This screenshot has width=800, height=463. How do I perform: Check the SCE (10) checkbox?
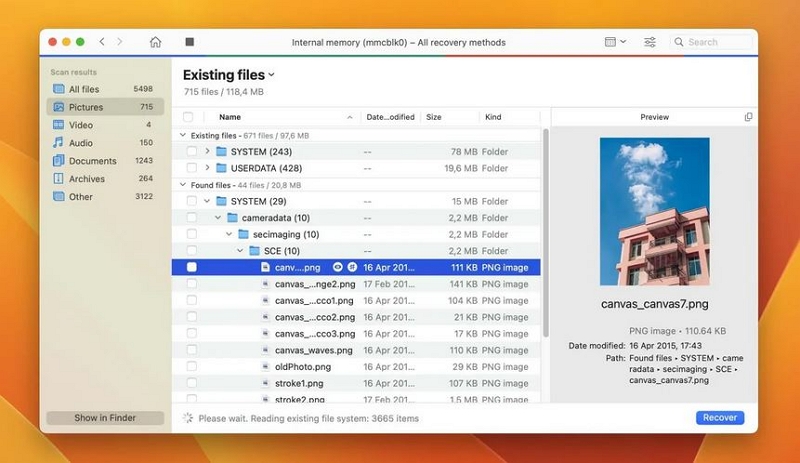[x=191, y=251]
